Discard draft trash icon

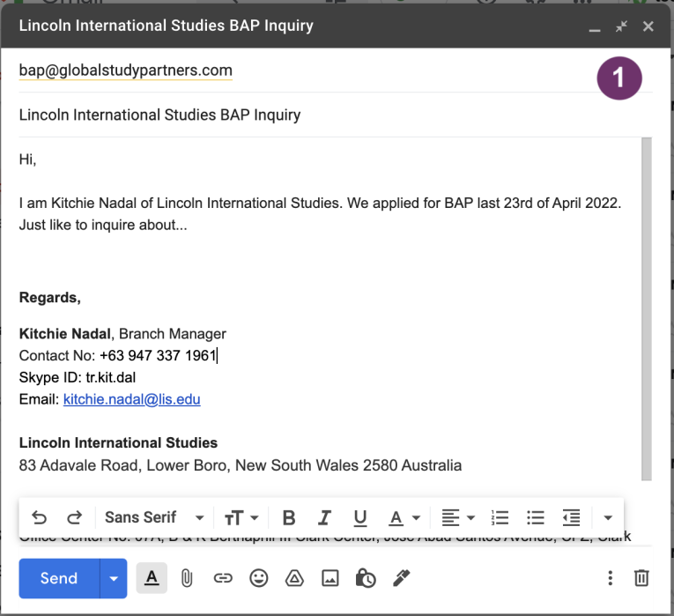641,578
